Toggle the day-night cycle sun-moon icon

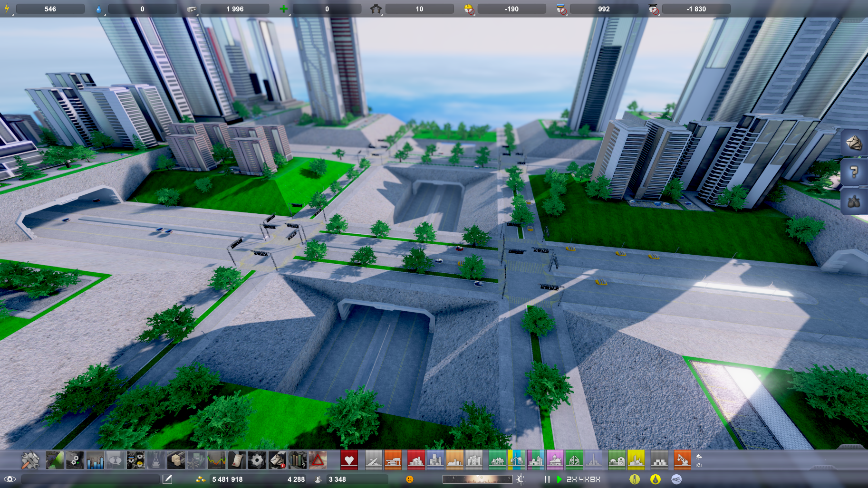(x=521, y=479)
